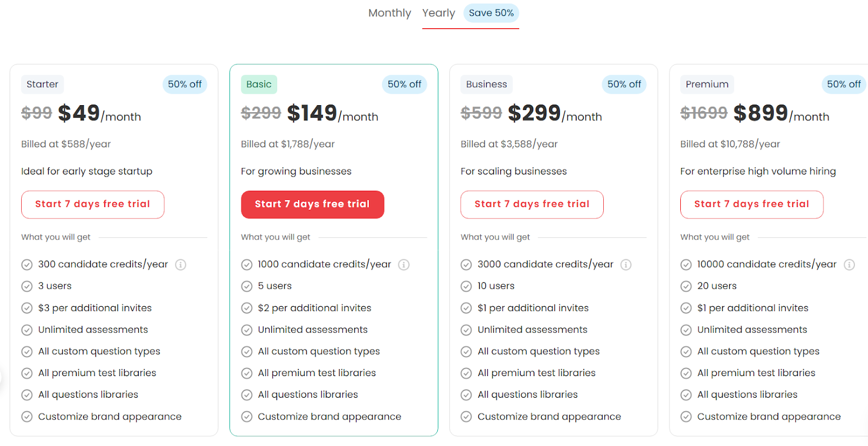
Task: Switch to Monthly billing tab
Action: pyautogui.click(x=390, y=13)
